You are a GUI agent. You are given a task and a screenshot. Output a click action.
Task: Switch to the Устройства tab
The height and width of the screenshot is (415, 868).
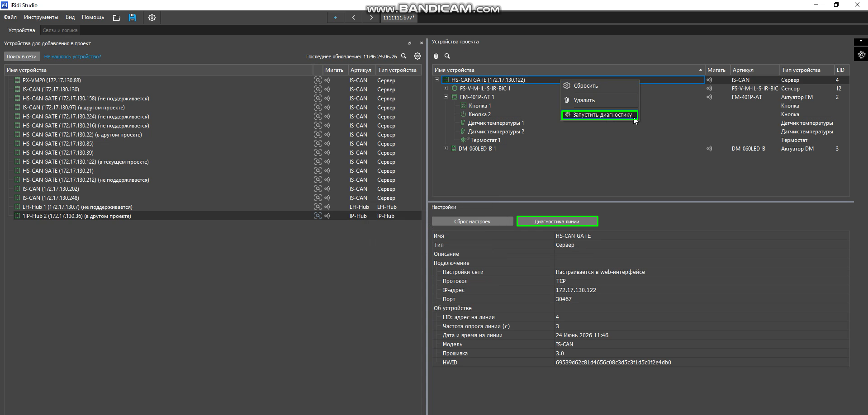point(22,30)
